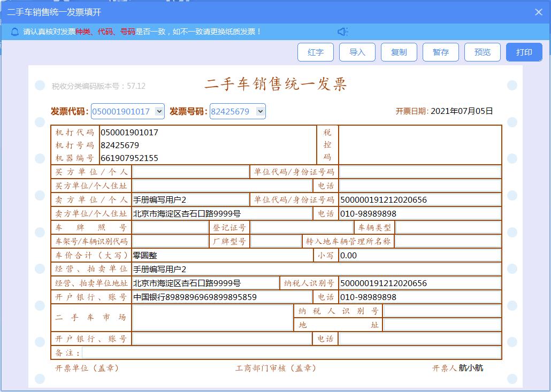This screenshot has height=392, width=551.
Task: Click the 红字 red-letter invoice button
Action: click(x=315, y=52)
